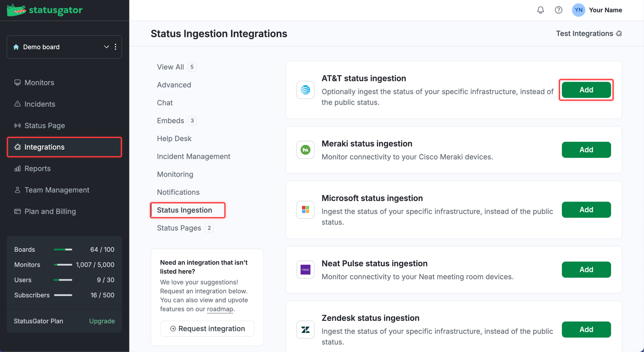Open the roadmap link

click(220, 309)
